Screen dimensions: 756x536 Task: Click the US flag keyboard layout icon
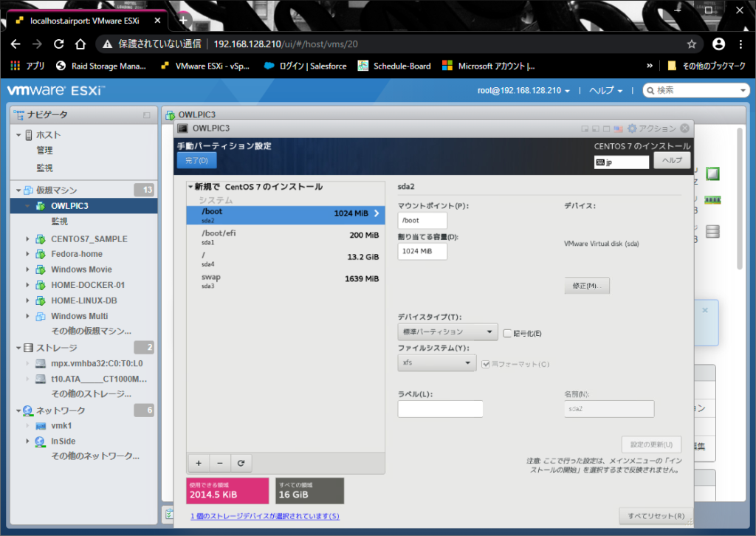click(x=619, y=129)
